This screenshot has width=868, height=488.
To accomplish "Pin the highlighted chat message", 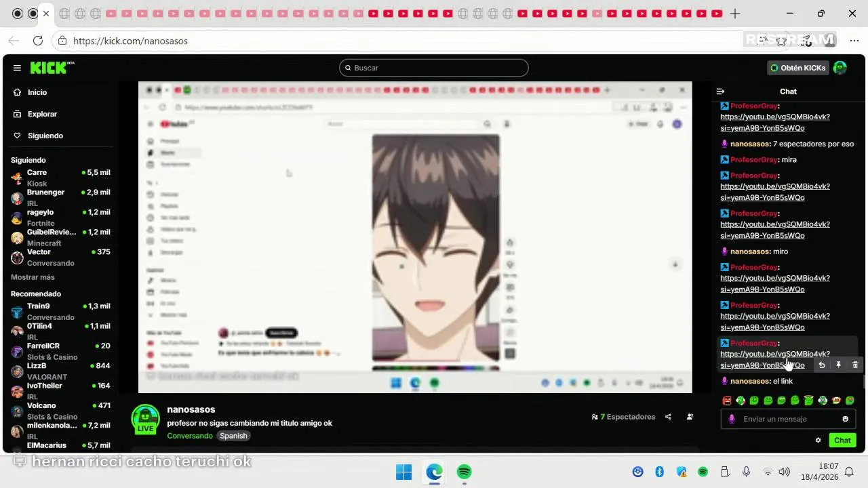I will click(838, 365).
